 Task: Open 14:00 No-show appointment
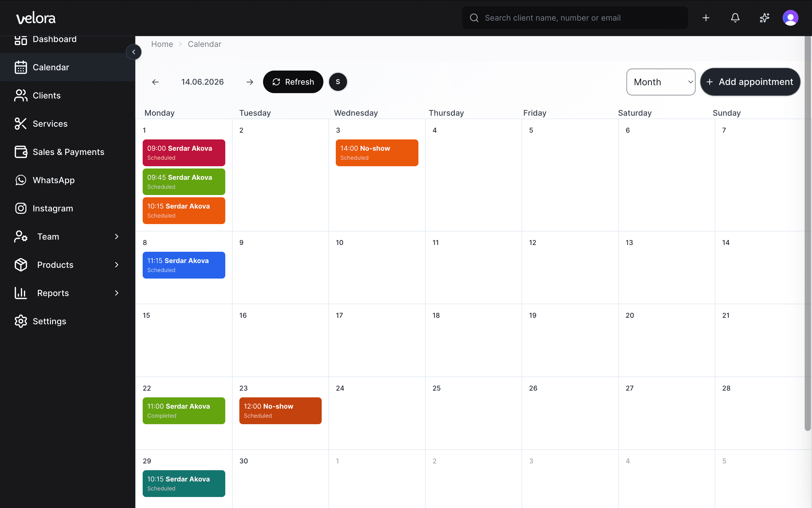[x=377, y=152]
